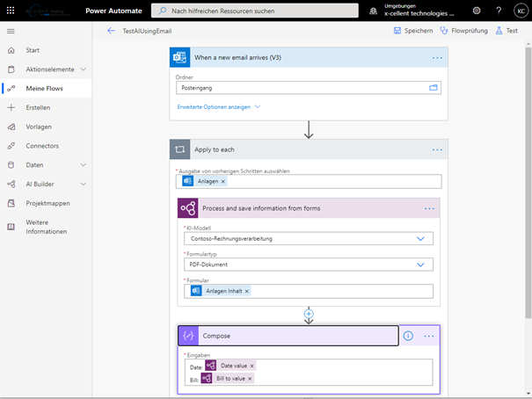Click the Formular input field
The image size is (532, 399).
(x=309, y=291)
